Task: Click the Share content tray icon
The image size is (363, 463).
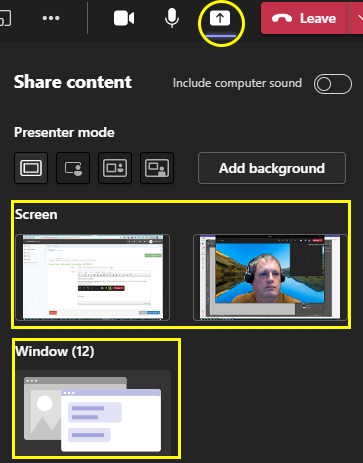Action: point(220,18)
